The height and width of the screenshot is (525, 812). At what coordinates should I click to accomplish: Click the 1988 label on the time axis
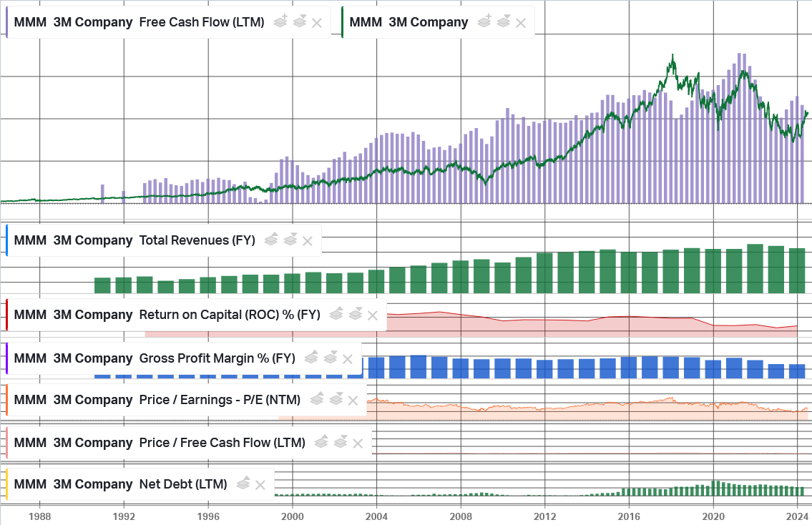(40, 516)
